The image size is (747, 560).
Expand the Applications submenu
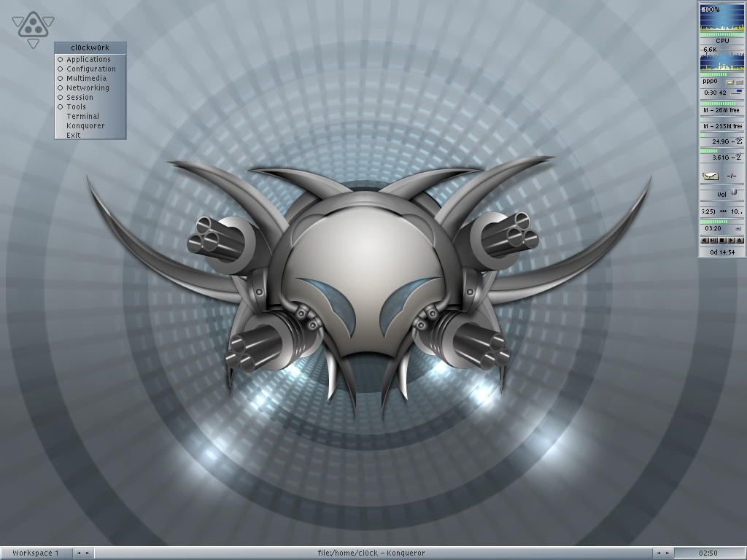pos(88,60)
